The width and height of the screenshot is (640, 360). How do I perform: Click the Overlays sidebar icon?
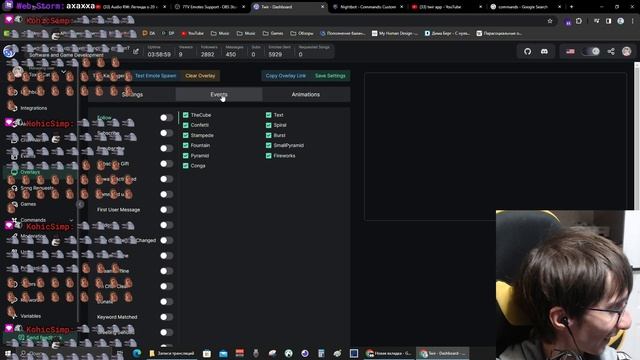point(14,172)
